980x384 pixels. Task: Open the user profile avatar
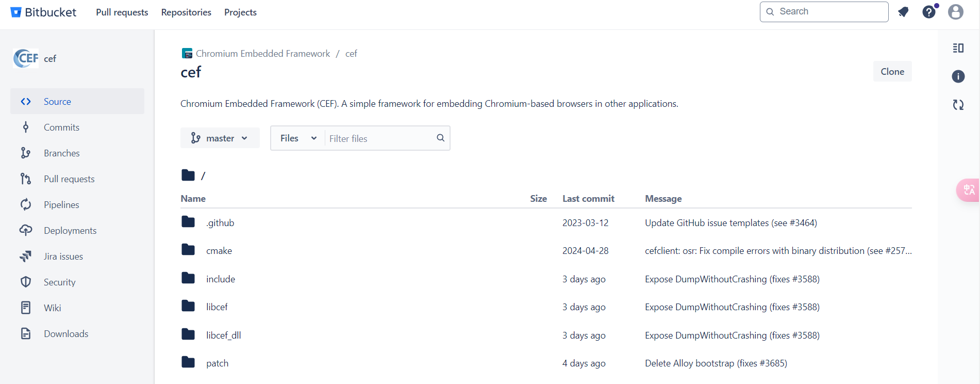coord(956,12)
